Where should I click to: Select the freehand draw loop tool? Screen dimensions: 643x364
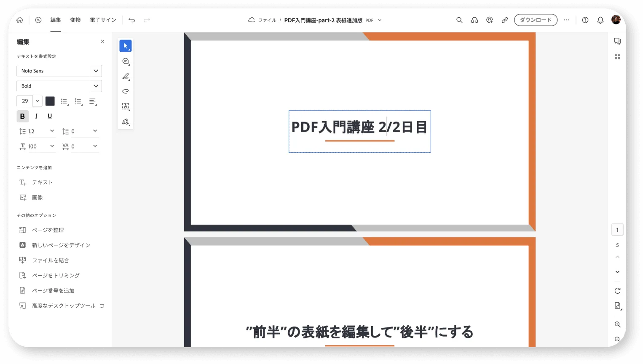(x=126, y=91)
